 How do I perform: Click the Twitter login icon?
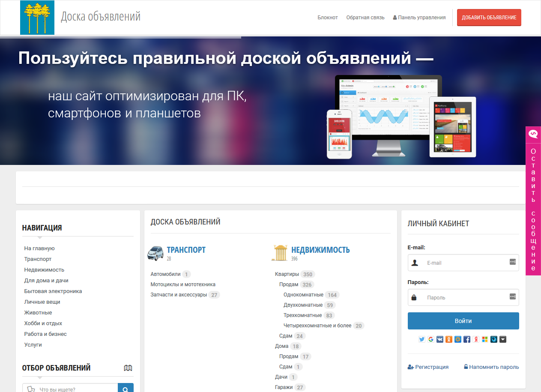tap(422, 339)
